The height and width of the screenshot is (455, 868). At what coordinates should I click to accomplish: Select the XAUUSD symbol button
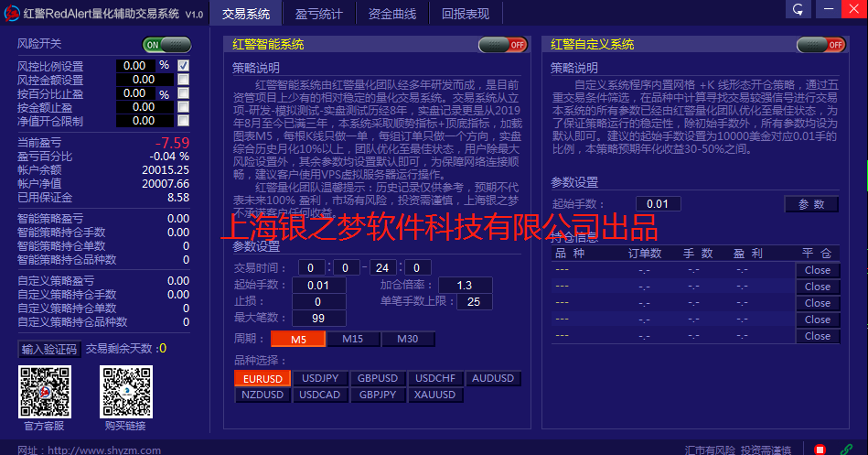(x=434, y=395)
